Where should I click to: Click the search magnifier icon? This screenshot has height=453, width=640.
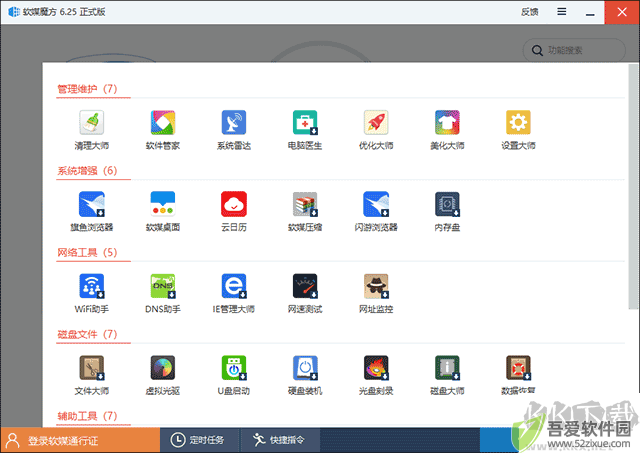(x=537, y=51)
